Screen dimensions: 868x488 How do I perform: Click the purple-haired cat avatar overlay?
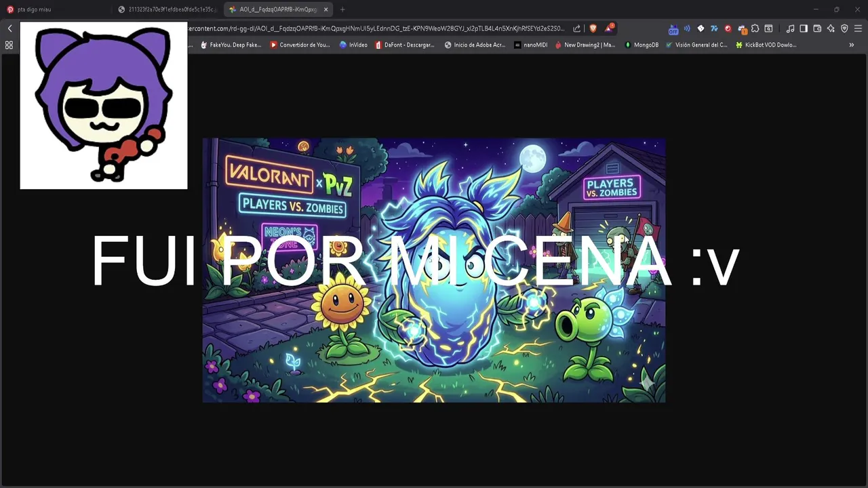tap(104, 105)
